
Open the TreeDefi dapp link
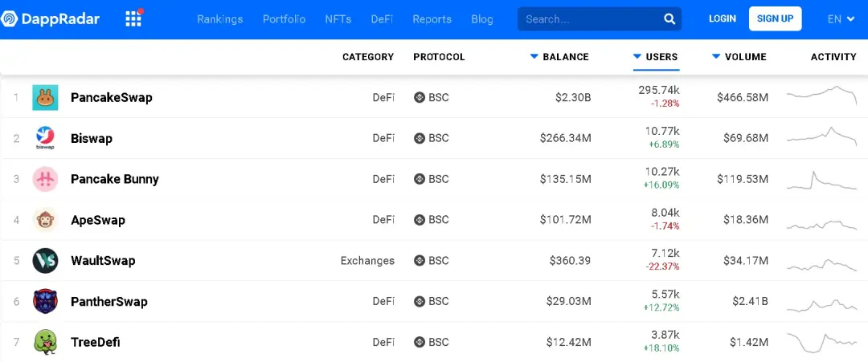coord(95,342)
